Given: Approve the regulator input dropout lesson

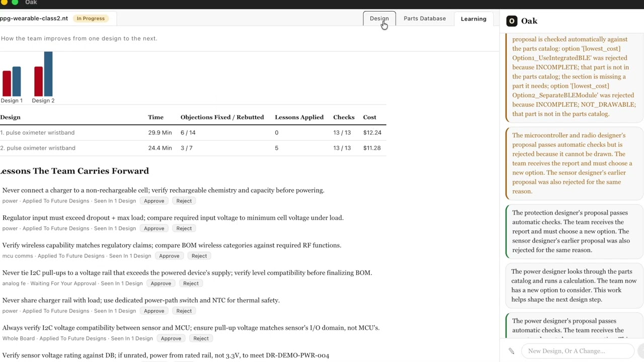Looking at the screenshot, I should (154, 229).
